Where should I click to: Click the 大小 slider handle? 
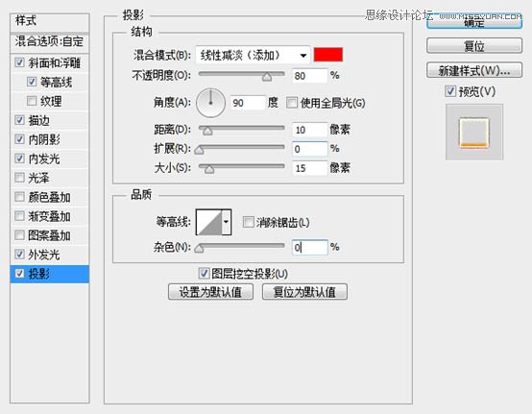pyautogui.click(x=209, y=169)
